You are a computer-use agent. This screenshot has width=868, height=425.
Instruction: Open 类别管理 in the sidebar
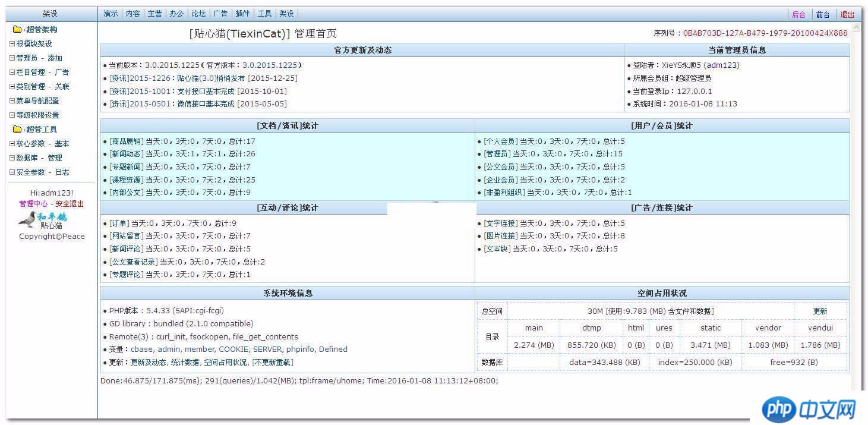(x=30, y=86)
